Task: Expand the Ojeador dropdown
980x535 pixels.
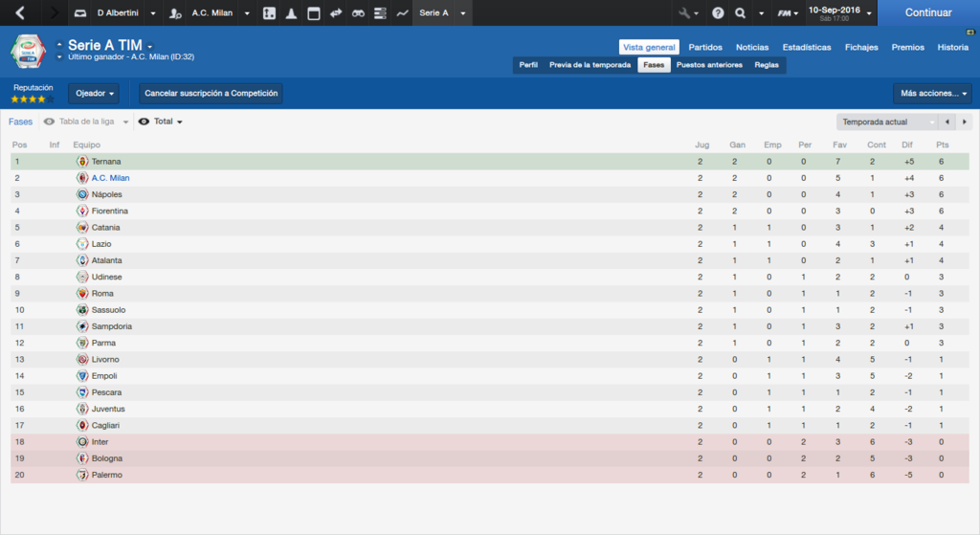Action: coord(96,94)
